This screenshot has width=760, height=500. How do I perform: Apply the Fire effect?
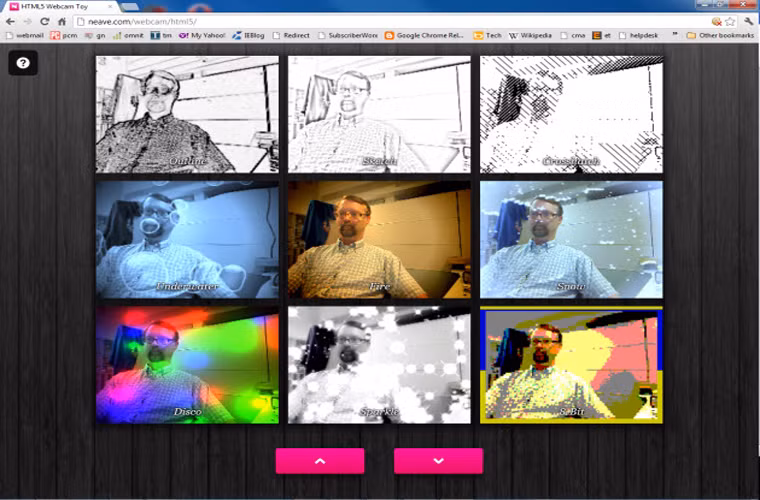coord(379,238)
